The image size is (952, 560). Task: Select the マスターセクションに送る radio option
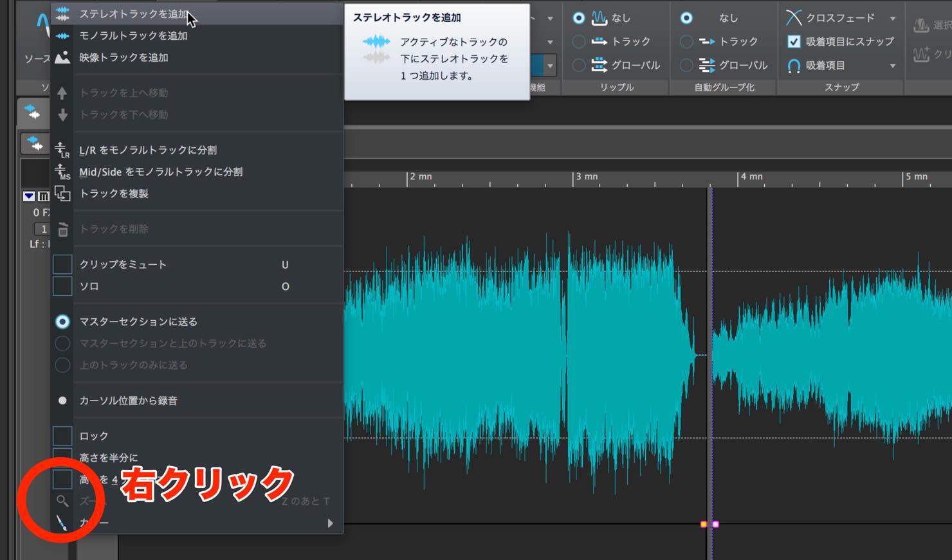tap(62, 321)
